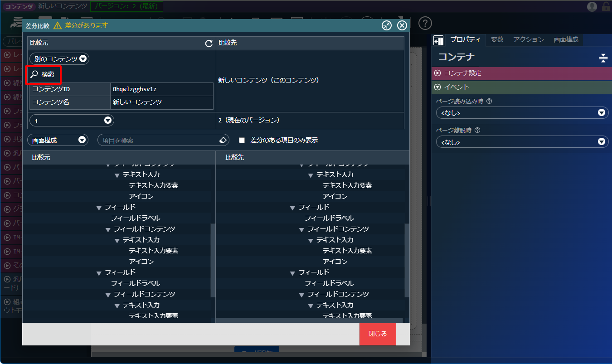Collapse the lower フィールド node in the 比較元 tree
This screenshot has height=364, width=612.
[x=99, y=273]
